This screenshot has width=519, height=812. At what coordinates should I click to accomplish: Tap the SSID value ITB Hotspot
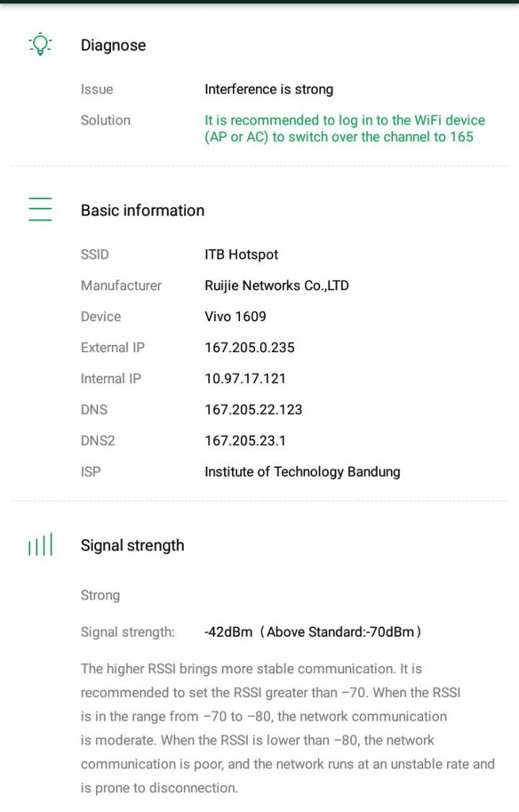242,255
